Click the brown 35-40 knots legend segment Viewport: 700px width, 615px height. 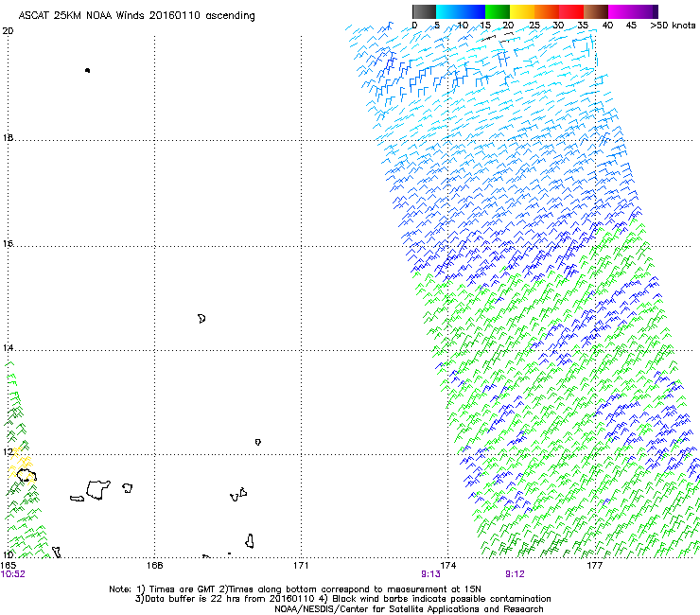[x=596, y=11]
